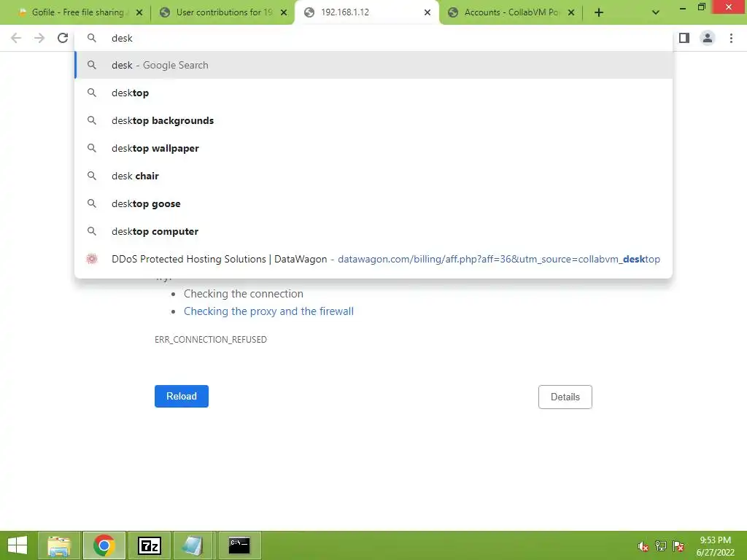Click the Action Center flag icon
Image resolution: width=747 pixels, height=560 pixels.
coord(678,546)
